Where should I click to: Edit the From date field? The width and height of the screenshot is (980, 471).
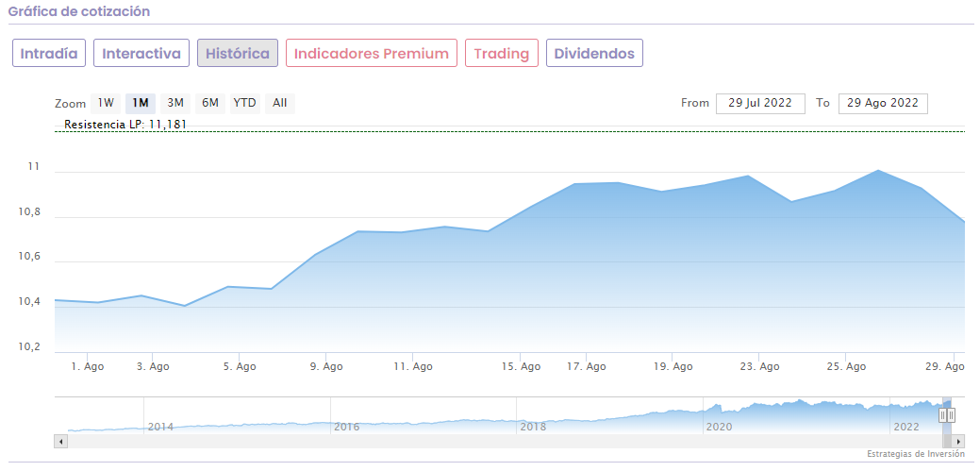760,103
